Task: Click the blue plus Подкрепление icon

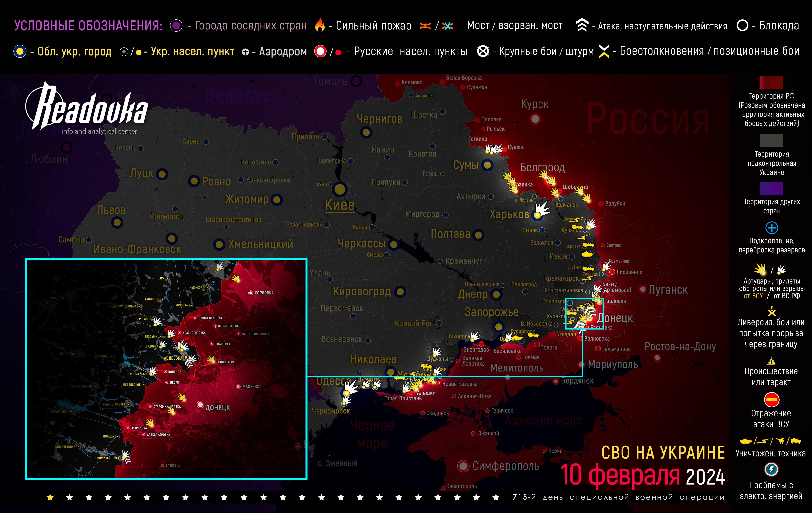Action: [772, 228]
